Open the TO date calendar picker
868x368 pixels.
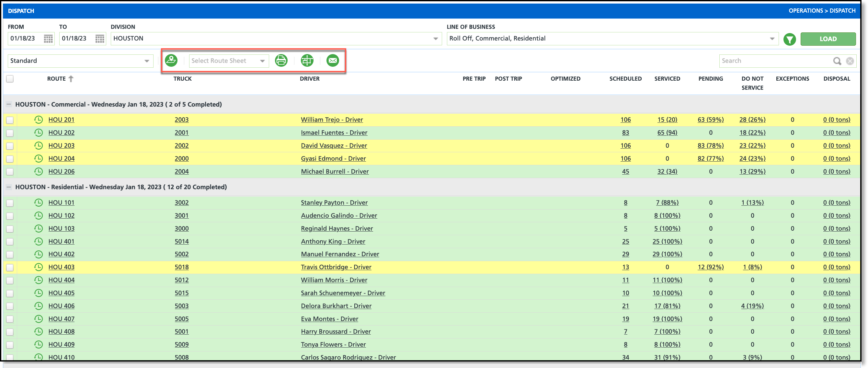pos(100,39)
